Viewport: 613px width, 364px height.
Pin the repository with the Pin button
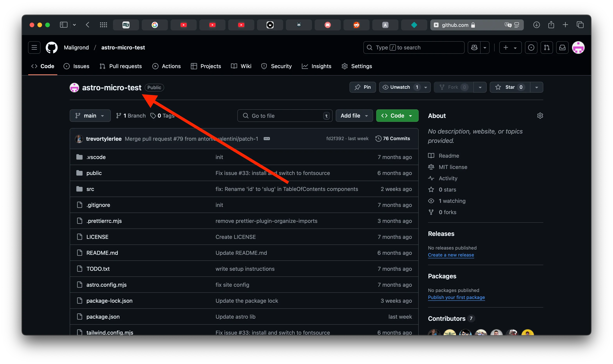point(363,87)
